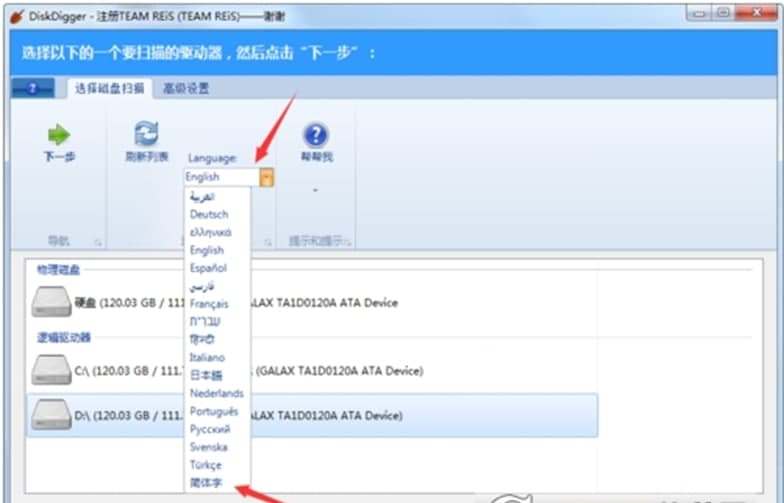784x503 pixels.
Task: Select the hard disk 120.03 GB row text
Action: coord(236,302)
